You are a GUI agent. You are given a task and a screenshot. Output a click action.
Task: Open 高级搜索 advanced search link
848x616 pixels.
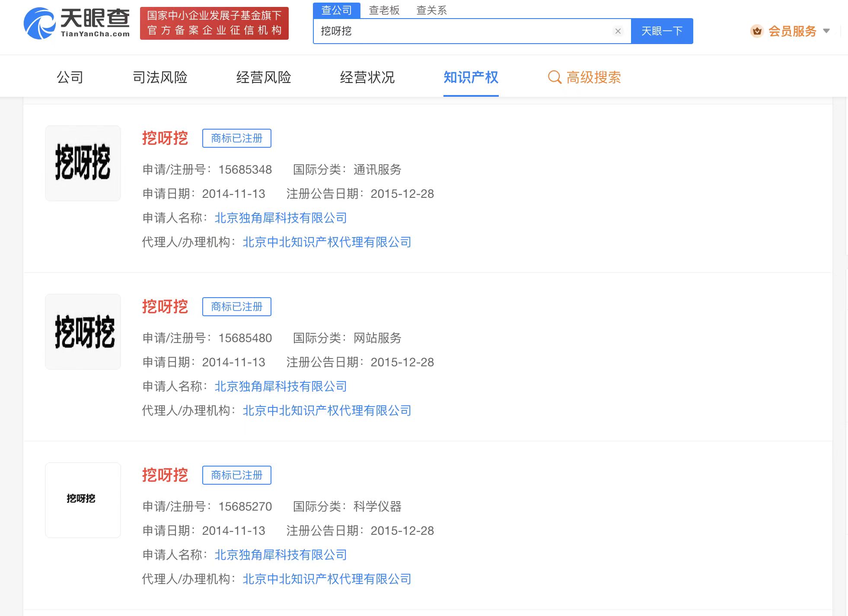coord(593,77)
